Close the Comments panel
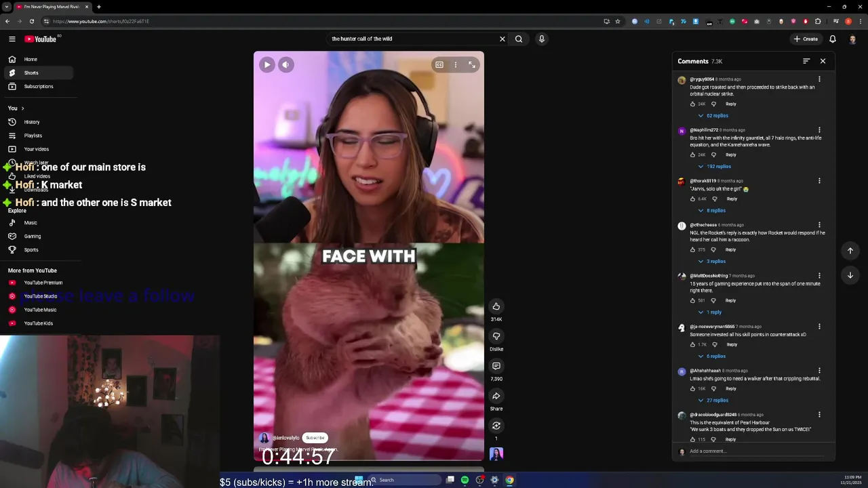The width and height of the screenshot is (868, 488). tap(823, 61)
